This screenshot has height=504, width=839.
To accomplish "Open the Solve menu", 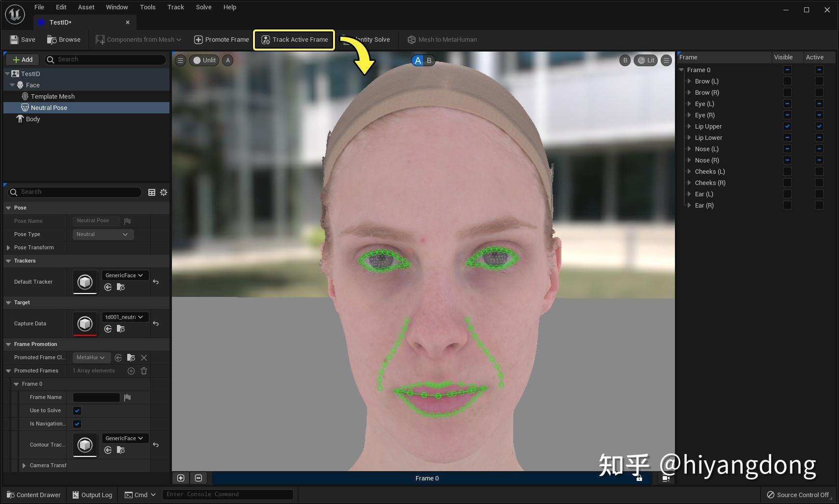I will pos(203,7).
